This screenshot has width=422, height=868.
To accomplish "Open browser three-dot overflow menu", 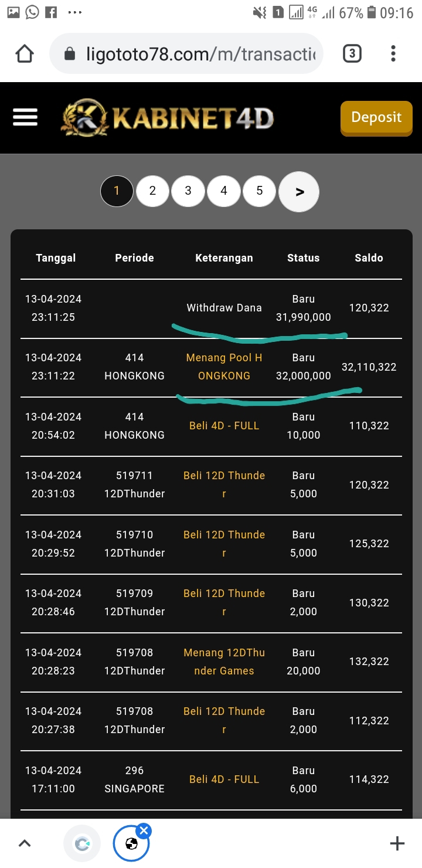I will point(393,54).
